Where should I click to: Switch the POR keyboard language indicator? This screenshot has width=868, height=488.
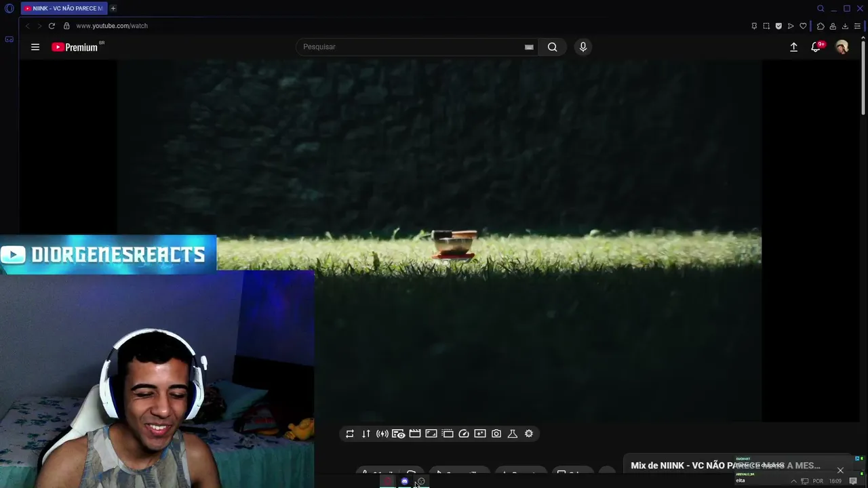click(x=818, y=481)
